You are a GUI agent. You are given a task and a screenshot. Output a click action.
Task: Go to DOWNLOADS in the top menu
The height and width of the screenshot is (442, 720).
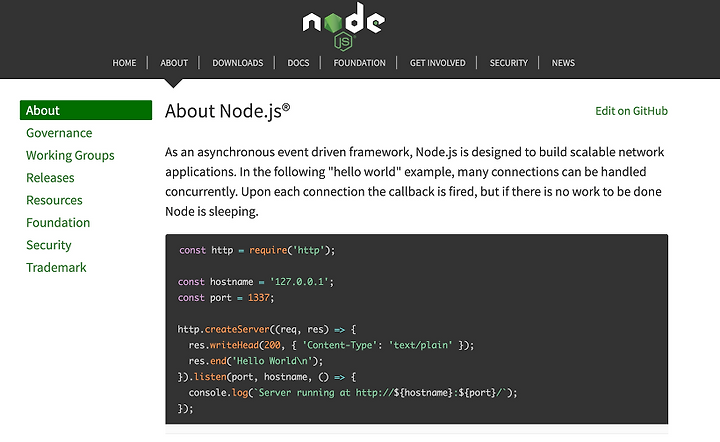pos(238,63)
